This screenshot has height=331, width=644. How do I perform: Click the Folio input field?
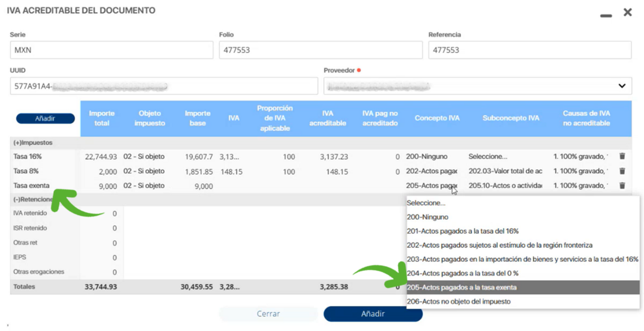320,50
